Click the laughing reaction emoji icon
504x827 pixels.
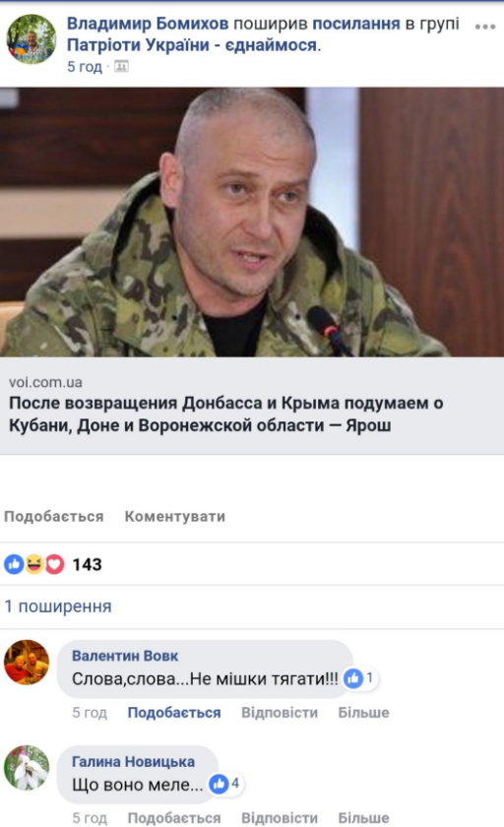[x=34, y=564]
